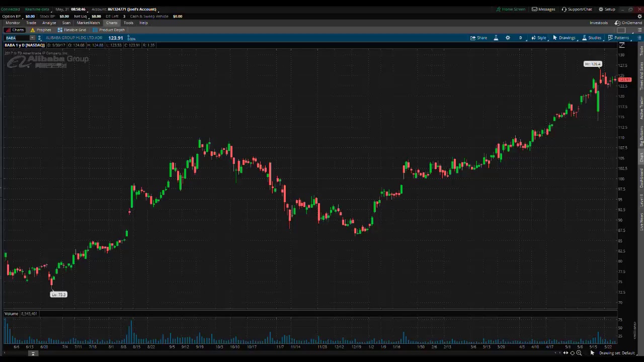644x362 pixels.
Task: Click last price 123.91 quote
Action: [115, 38]
